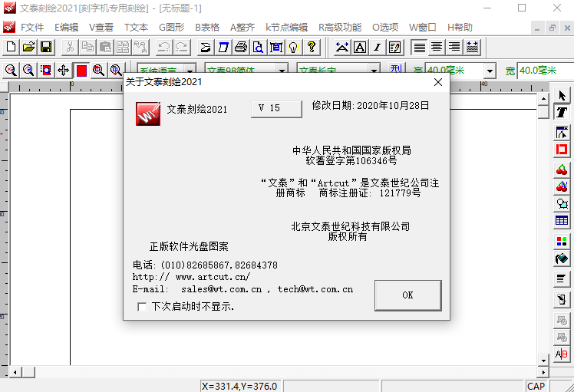Align text right with the toolbar icon
This screenshot has width=574, height=392.
[454, 47]
